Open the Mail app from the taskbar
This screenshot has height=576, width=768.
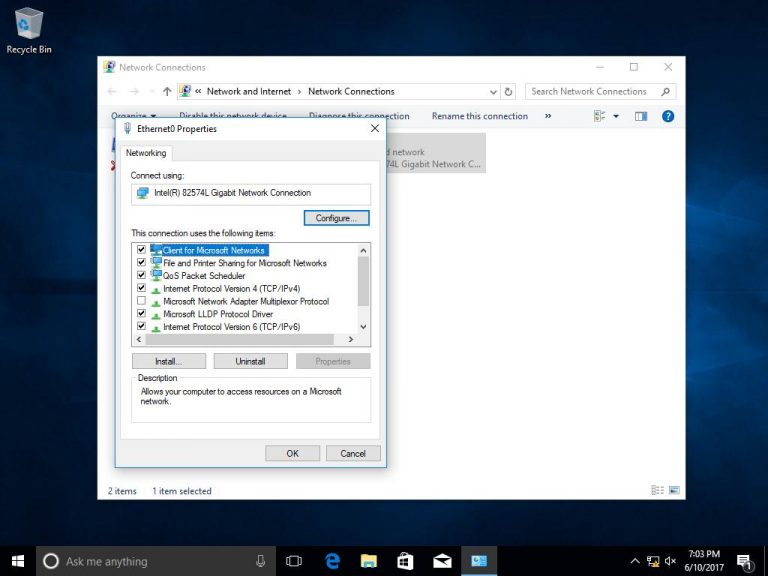[442, 561]
